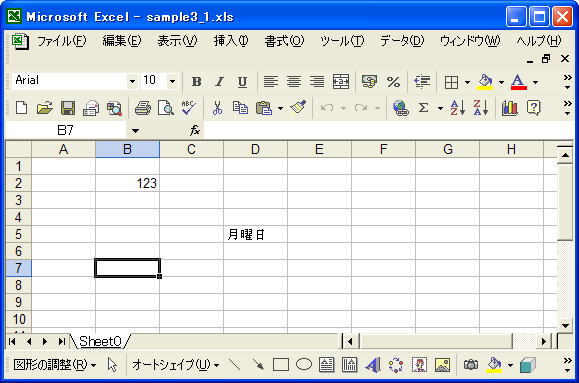Save the workbook with the floppy disk icon
The width and height of the screenshot is (579, 383).
click(x=68, y=108)
